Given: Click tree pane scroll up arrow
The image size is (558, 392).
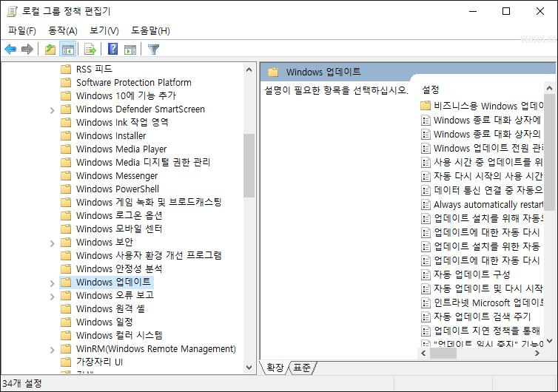Looking at the screenshot, I should click(249, 70).
